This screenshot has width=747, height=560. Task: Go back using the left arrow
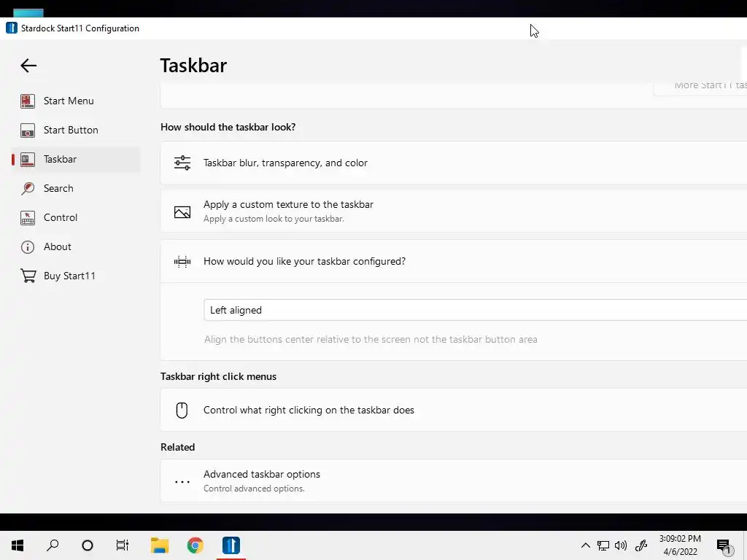28,65
